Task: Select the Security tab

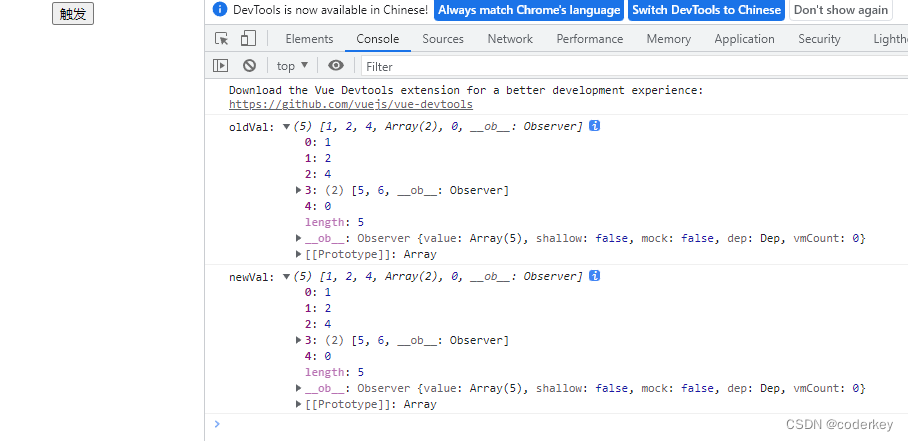Action: (x=819, y=39)
